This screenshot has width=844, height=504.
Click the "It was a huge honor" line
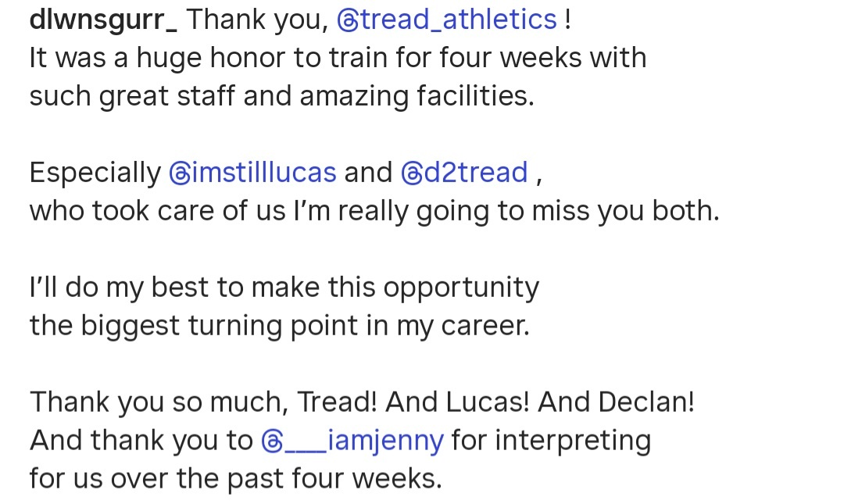tap(338, 59)
